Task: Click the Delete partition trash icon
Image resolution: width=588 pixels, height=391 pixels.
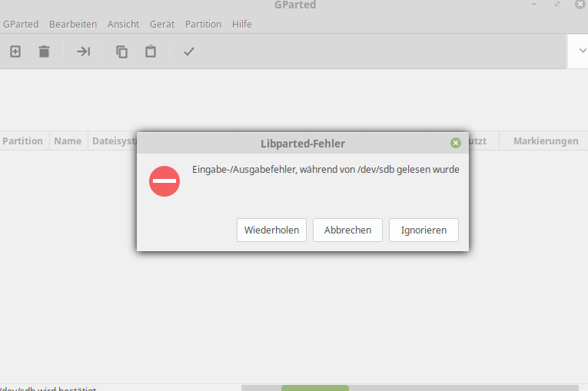Action: [x=45, y=51]
